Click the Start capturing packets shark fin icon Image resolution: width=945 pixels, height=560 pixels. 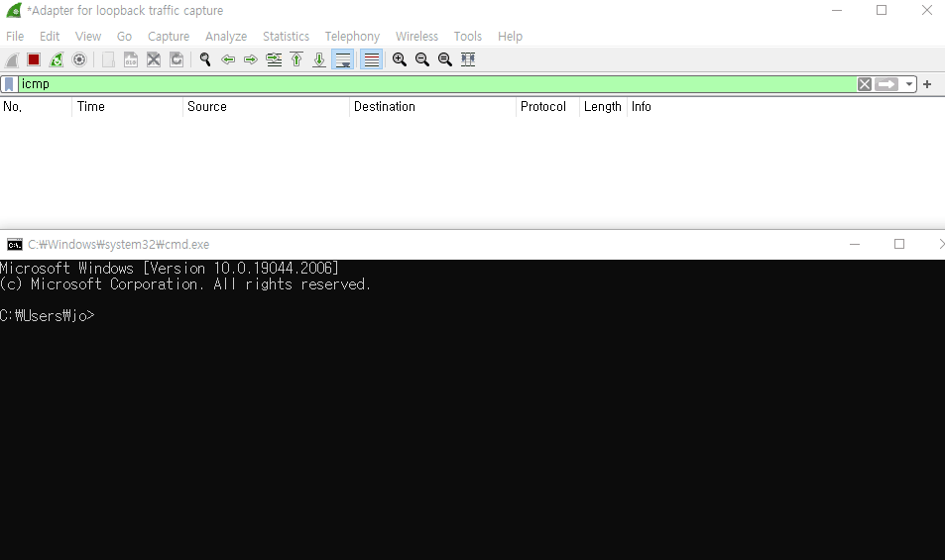[12, 59]
